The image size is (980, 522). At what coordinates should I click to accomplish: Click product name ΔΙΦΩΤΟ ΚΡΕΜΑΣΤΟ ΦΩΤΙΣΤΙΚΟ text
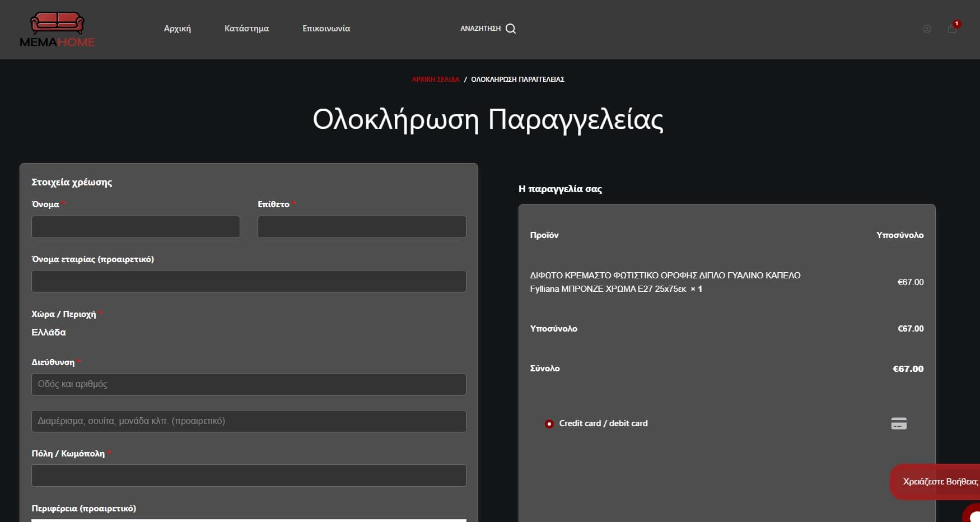pos(665,282)
